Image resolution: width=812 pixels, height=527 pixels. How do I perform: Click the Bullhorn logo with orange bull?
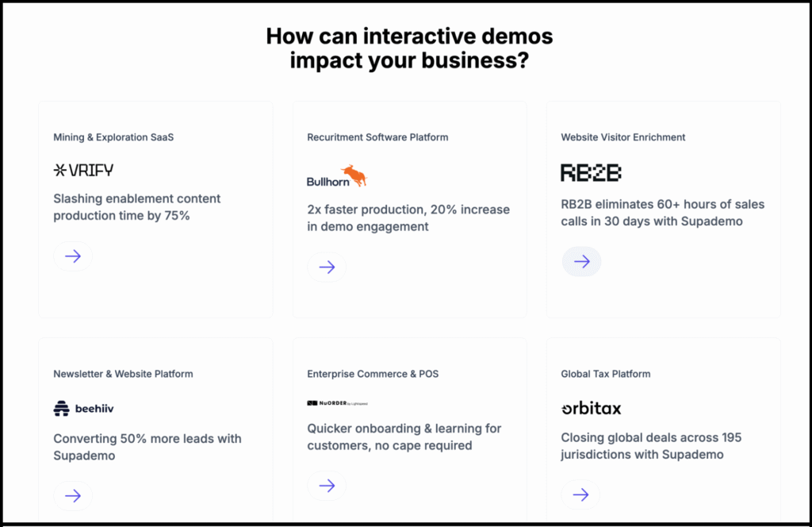(337, 176)
